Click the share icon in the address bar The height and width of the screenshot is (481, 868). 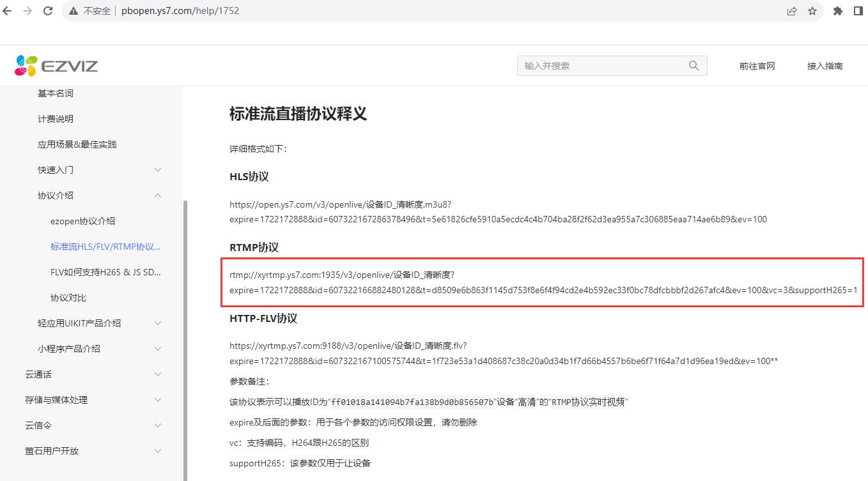(x=792, y=11)
